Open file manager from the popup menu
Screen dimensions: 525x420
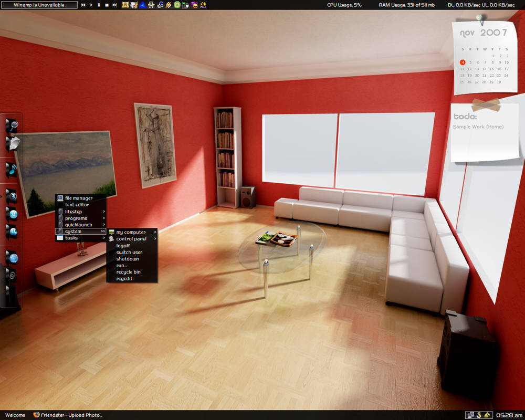[81, 198]
